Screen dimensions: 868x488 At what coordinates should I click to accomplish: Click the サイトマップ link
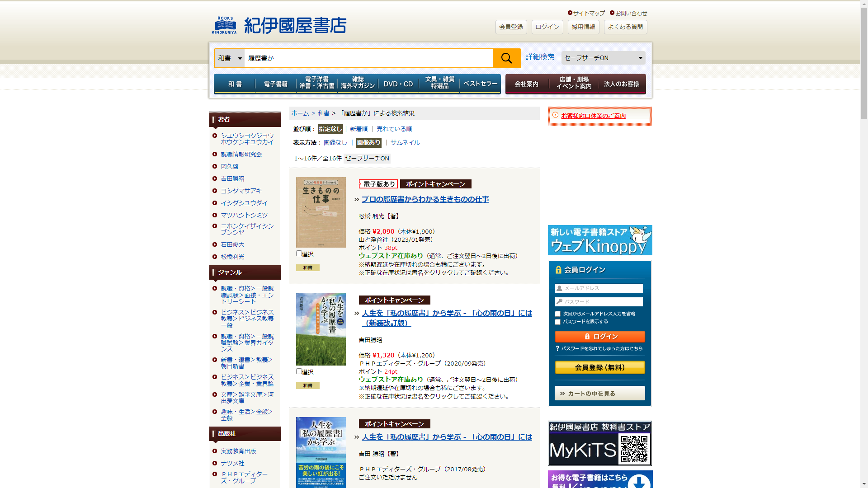[588, 13]
